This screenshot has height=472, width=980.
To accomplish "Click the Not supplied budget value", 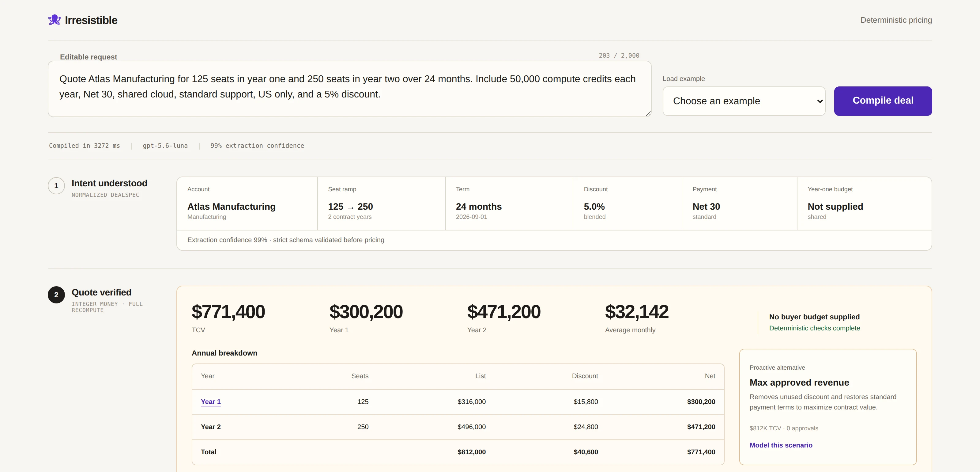I will tap(835, 206).
